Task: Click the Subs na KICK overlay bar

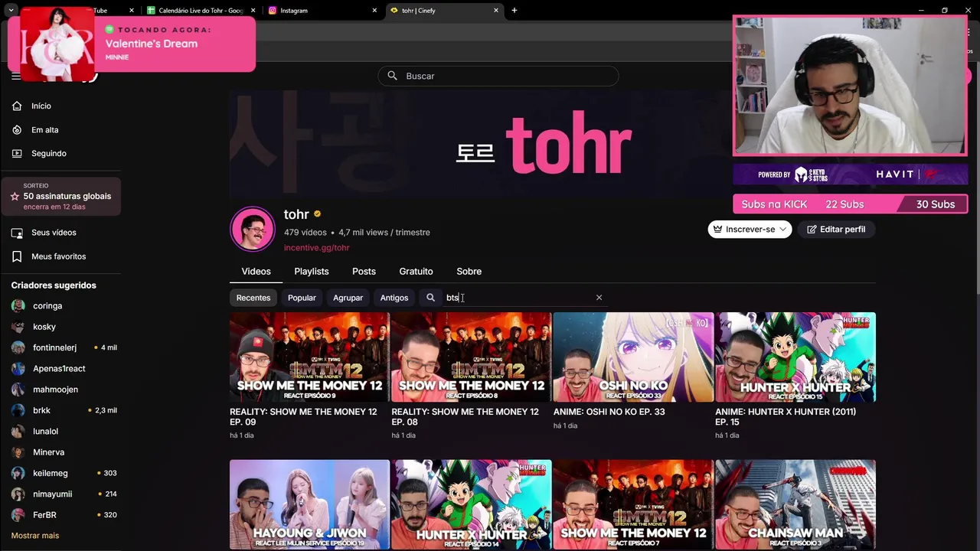Action: pyautogui.click(x=850, y=204)
